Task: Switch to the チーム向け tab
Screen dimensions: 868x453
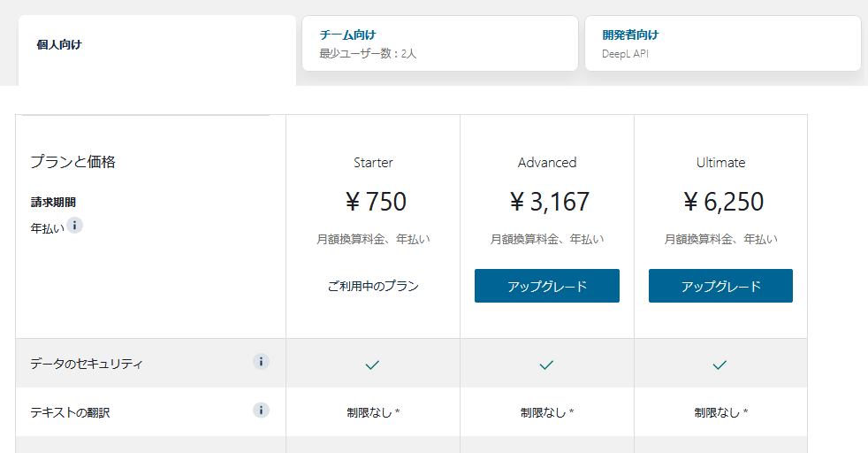Action: click(x=440, y=43)
